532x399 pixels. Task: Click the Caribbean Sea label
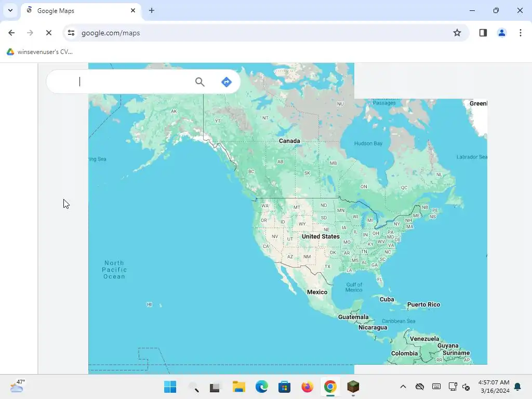398,321
